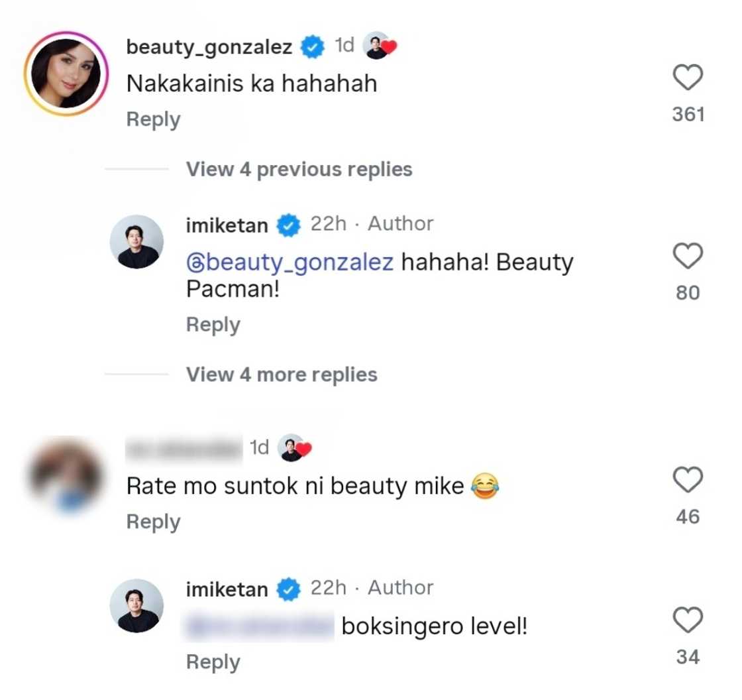Screen dimensions: 742x700
Task: Click the 22h timestamp on imiketan's first reply
Action: point(328,224)
